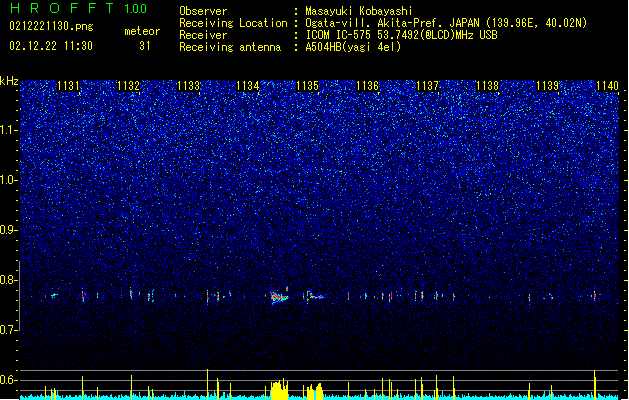Click the 1133 time marker
This screenshot has width=629, height=400.
188,86
